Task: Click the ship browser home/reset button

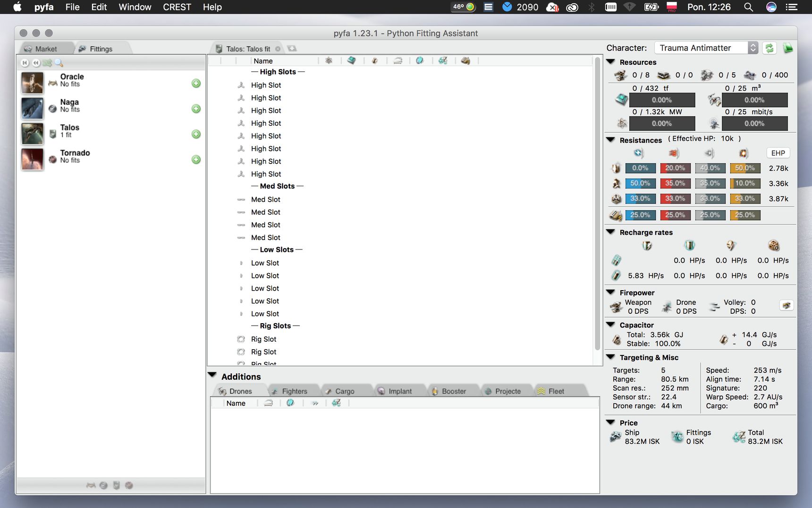Action: click(x=25, y=63)
